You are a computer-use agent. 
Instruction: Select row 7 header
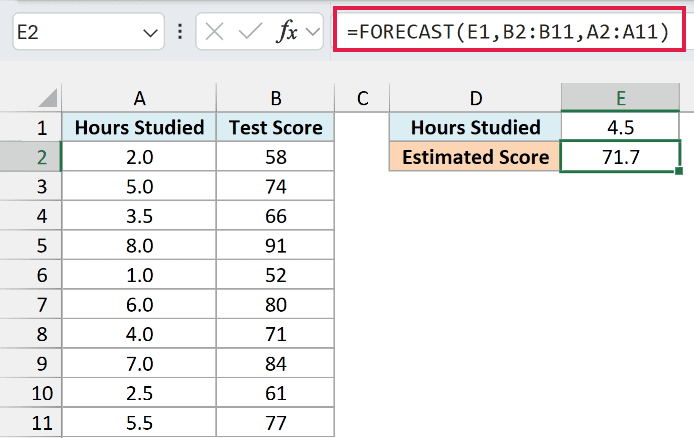click(31, 304)
